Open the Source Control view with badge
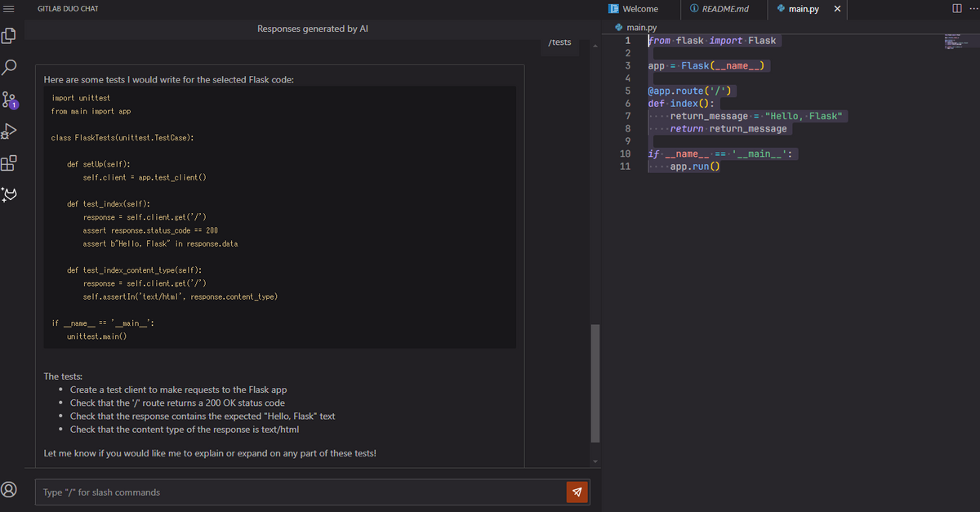Image resolution: width=980 pixels, height=512 pixels. tap(9, 100)
